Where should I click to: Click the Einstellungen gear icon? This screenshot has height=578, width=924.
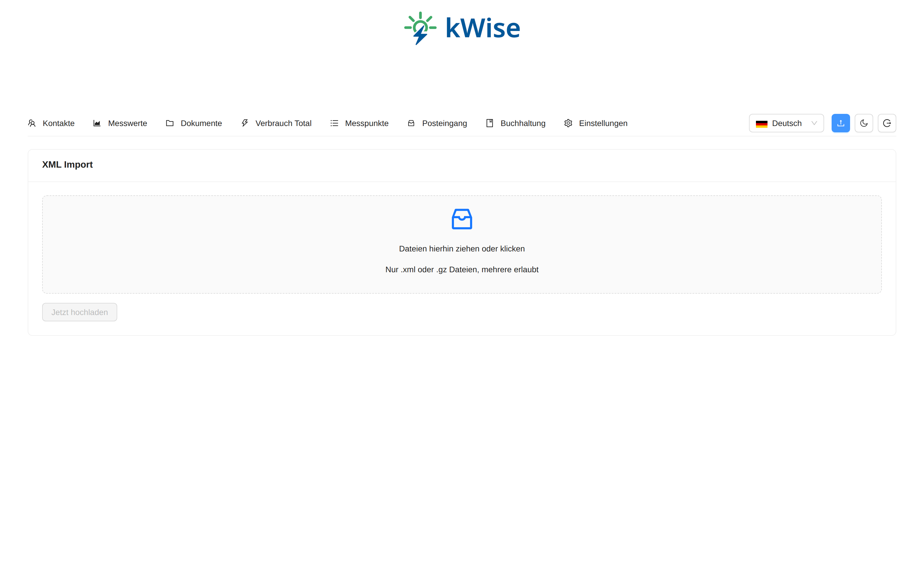(568, 123)
